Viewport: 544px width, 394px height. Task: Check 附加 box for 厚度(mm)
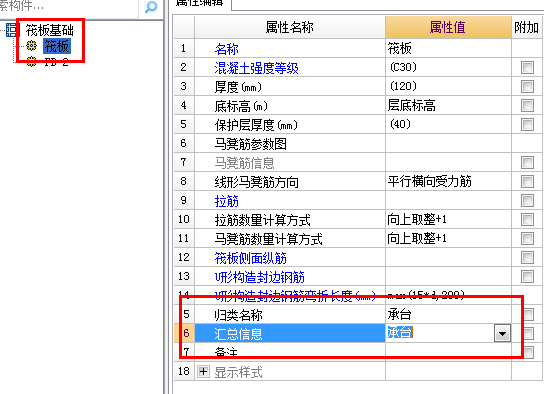coord(527,86)
